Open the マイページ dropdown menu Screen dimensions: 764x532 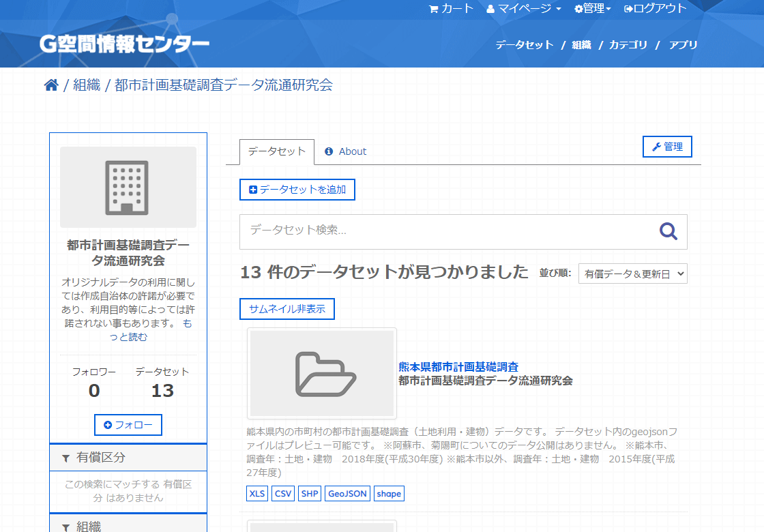point(522,9)
